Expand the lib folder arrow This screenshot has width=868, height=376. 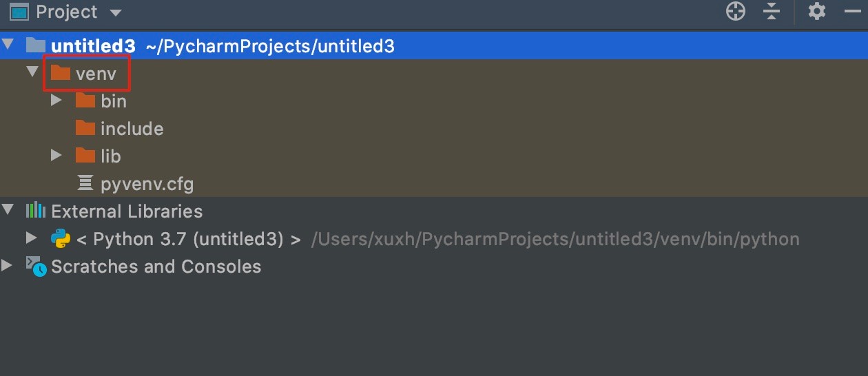57,156
